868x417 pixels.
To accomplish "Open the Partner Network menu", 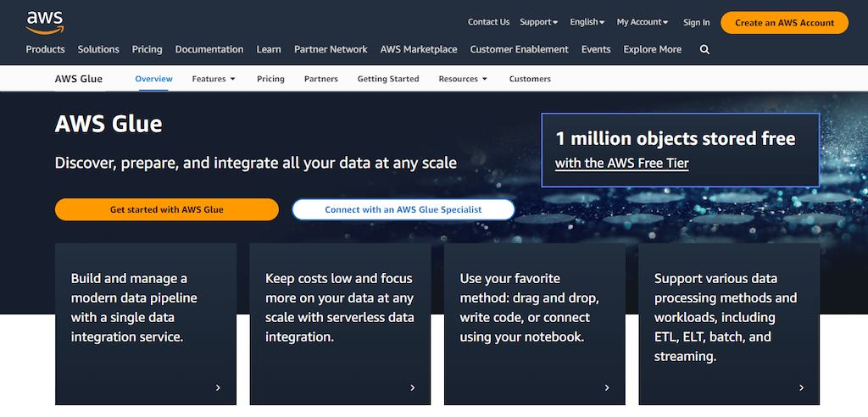I will click(x=331, y=49).
